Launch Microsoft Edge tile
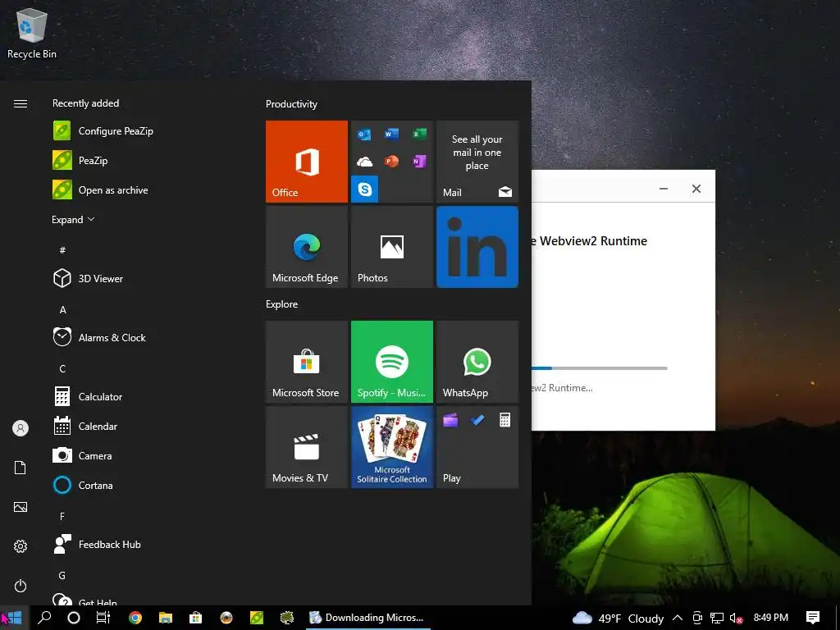This screenshot has width=840, height=630. pos(307,247)
